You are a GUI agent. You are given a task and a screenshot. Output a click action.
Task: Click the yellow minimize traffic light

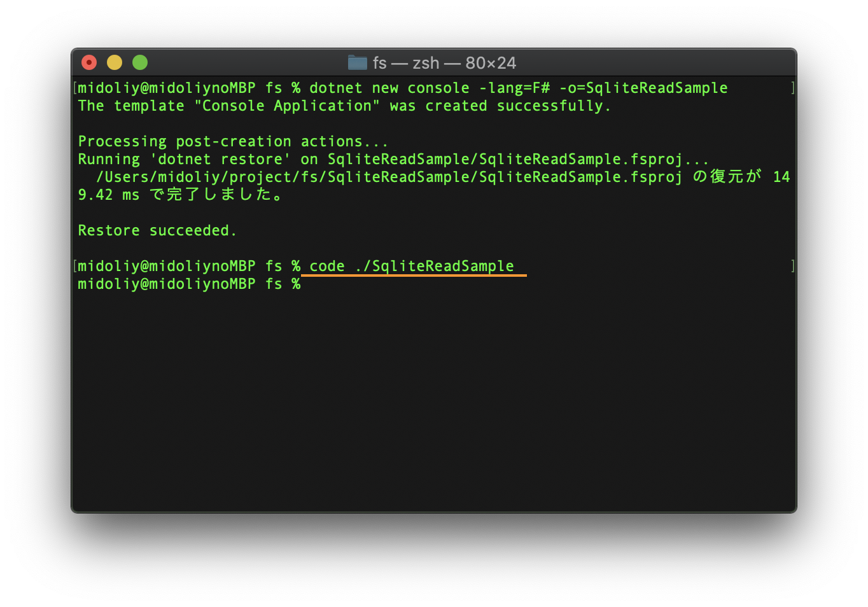[x=114, y=62]
